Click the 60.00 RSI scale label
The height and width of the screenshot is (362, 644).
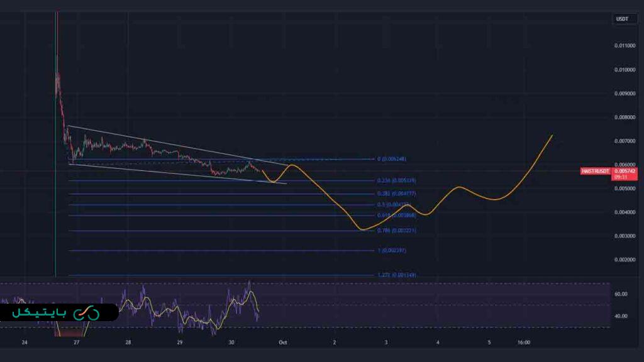(x=621, y=293)
